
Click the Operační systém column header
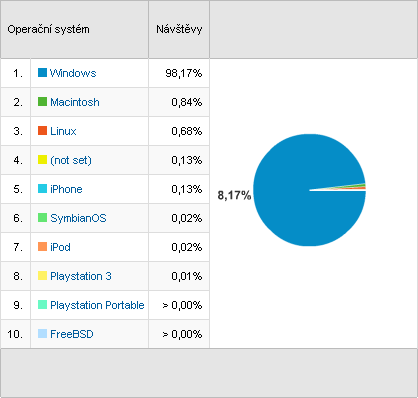[x=48, y=29]
